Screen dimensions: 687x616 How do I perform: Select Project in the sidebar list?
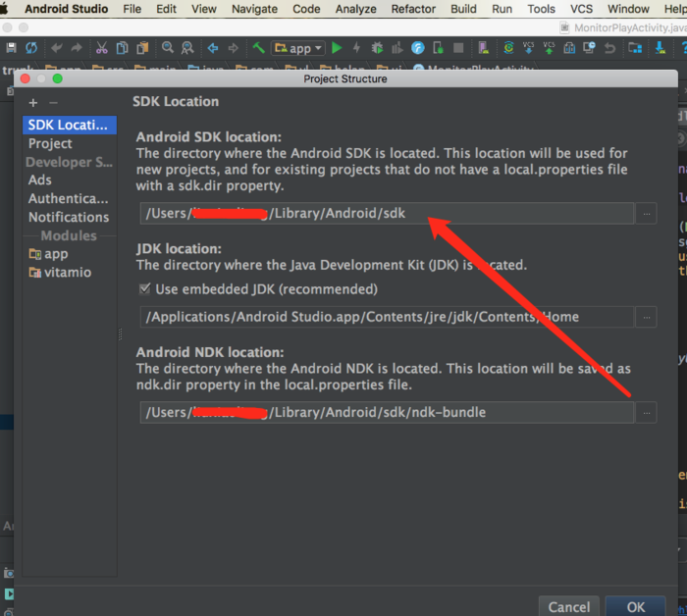[50, 143]
